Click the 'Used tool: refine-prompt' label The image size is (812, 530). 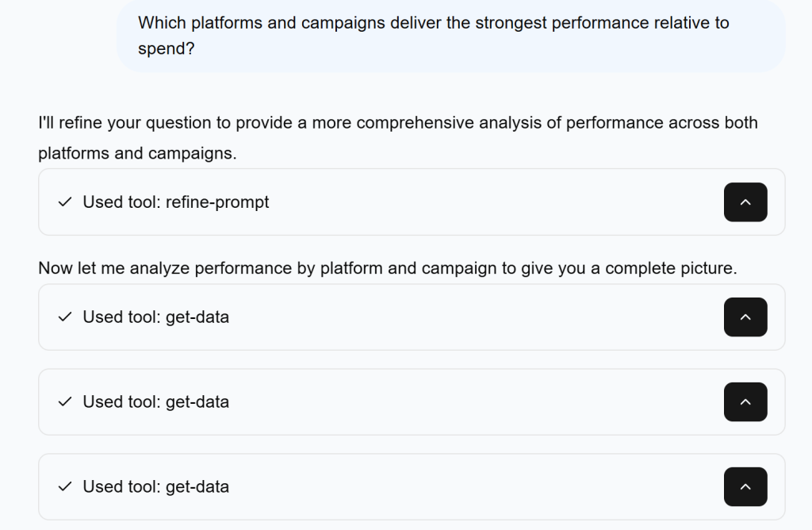click(174, 202)
